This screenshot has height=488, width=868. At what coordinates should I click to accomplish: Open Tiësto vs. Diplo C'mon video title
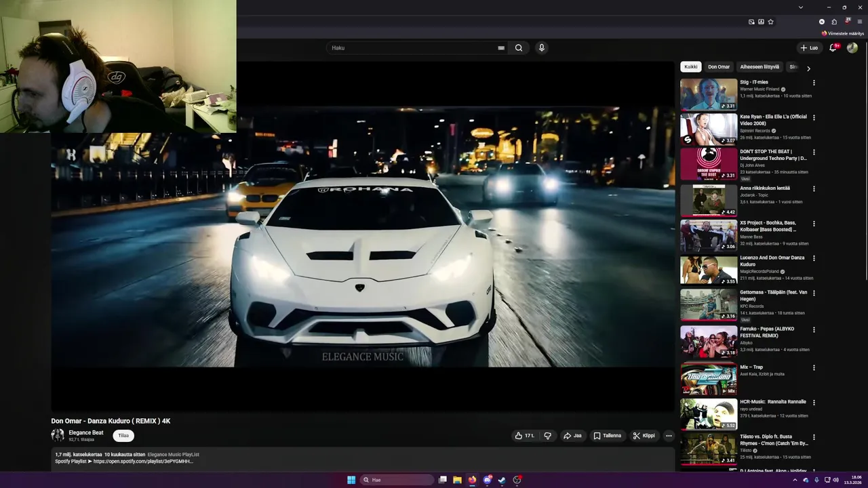pos(774,440)
